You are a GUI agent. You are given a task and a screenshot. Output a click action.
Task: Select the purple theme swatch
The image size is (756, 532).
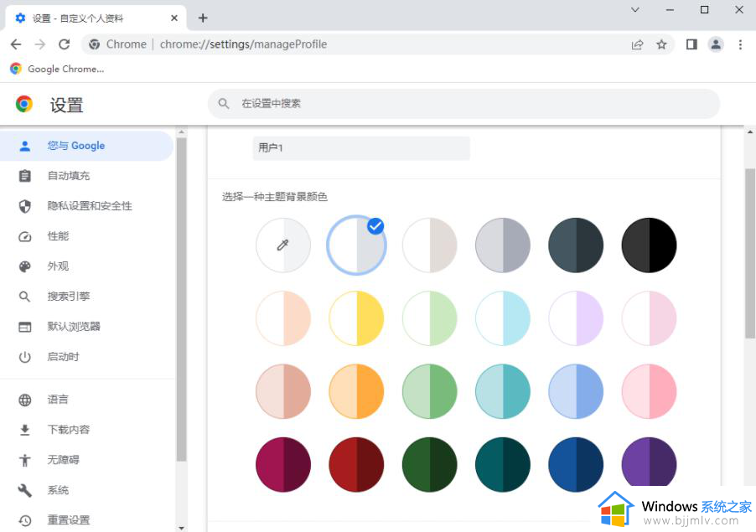[649, 462]
